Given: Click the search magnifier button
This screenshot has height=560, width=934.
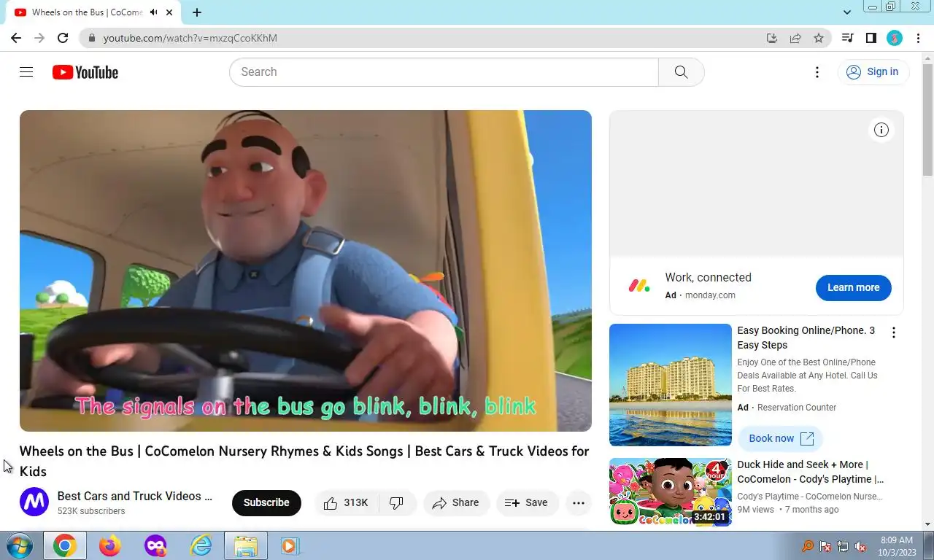Looking at the screenshot, I should pos(681,72).
